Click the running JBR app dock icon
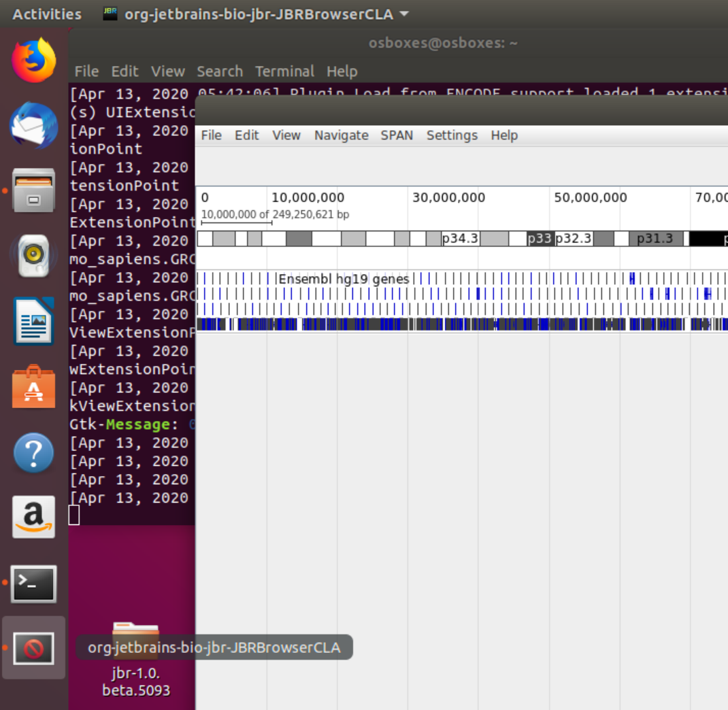 click(x=33, y=647)
